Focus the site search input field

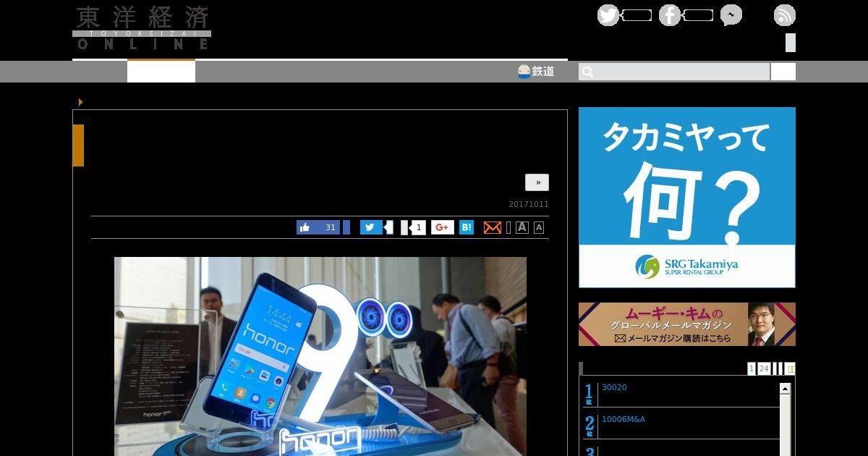click(674, 72)
